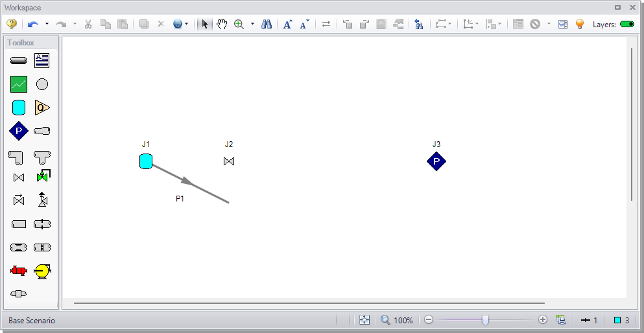The width and height of the screenshot is (644, 333).
Task: Activate the selection arrow pointer tool
Action: point(204,24)
